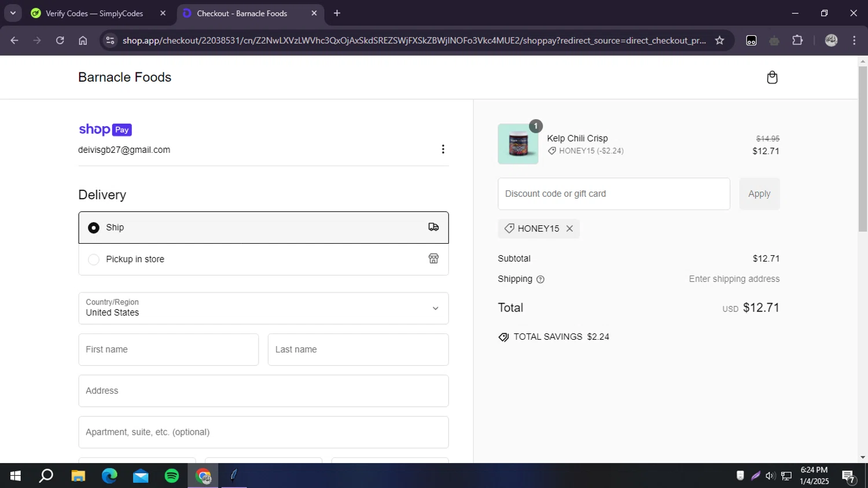Click the First name field
Image resolution: width=868 pixels, height=488 pixels.
coord(168,350)
